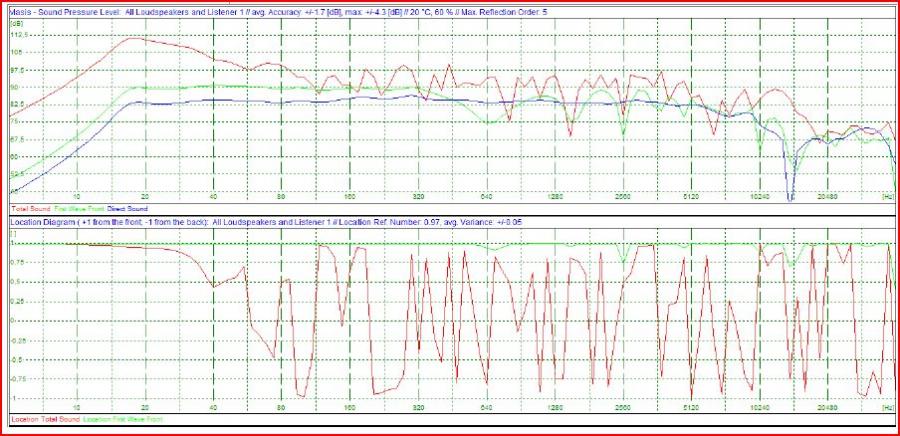
Task: Click the 20 Hz label on sound pressure chart
Action: 145,197
